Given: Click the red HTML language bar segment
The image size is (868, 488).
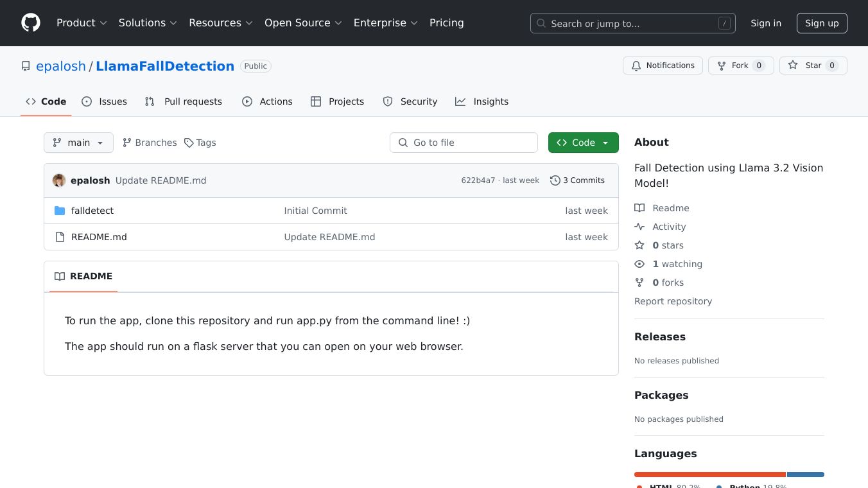Looking at the screenshot, I should [709, 475].
